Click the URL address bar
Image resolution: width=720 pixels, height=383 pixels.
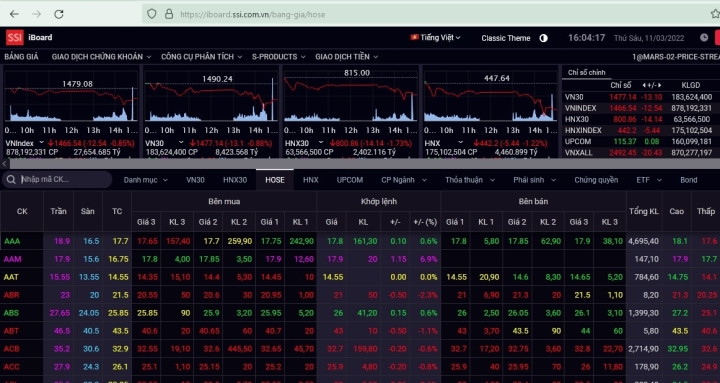tap(432, 14)
